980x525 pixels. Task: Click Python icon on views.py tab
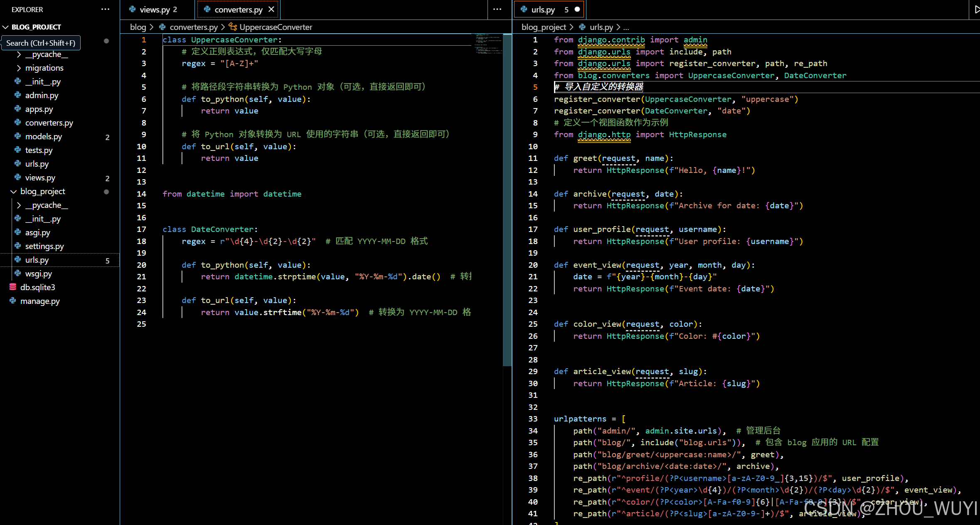132,9
